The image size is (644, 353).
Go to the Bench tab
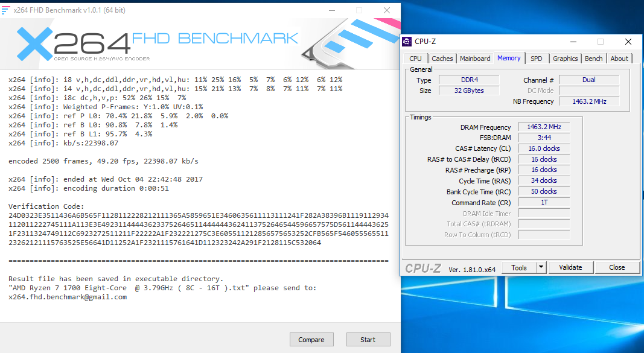pos(593,59)
